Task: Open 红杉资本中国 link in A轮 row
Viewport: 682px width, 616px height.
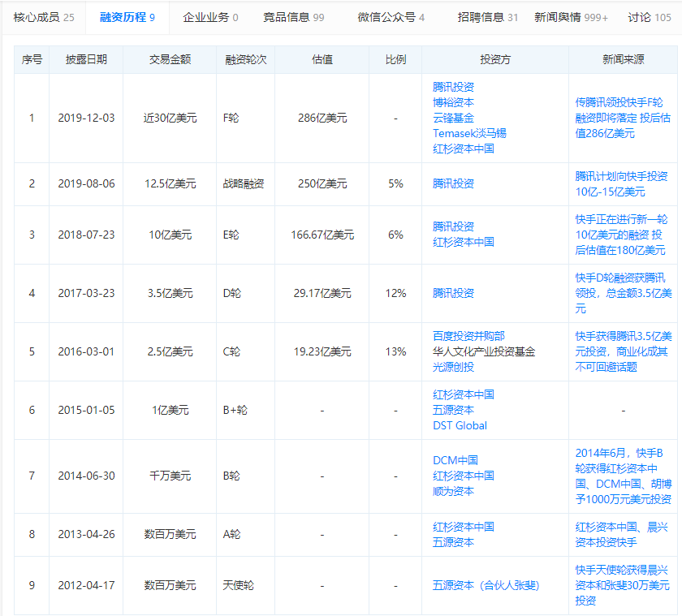Action: [464, 527]
